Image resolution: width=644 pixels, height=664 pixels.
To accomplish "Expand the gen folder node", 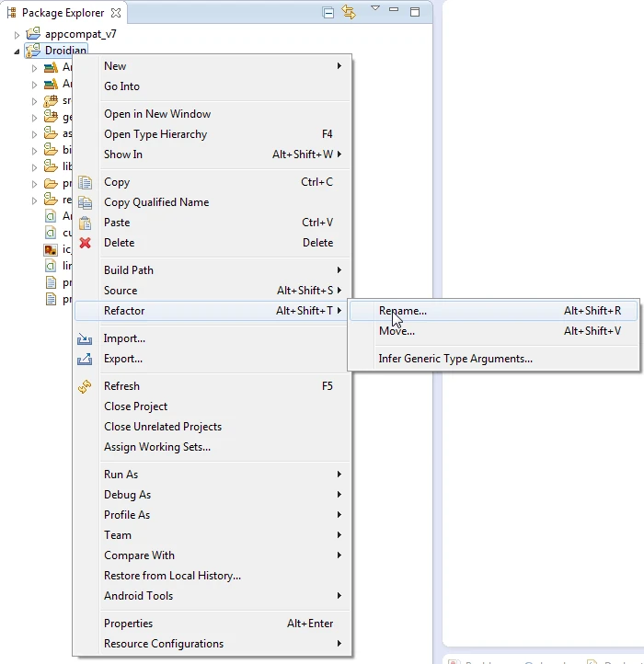I will click(x=34, y=118).
